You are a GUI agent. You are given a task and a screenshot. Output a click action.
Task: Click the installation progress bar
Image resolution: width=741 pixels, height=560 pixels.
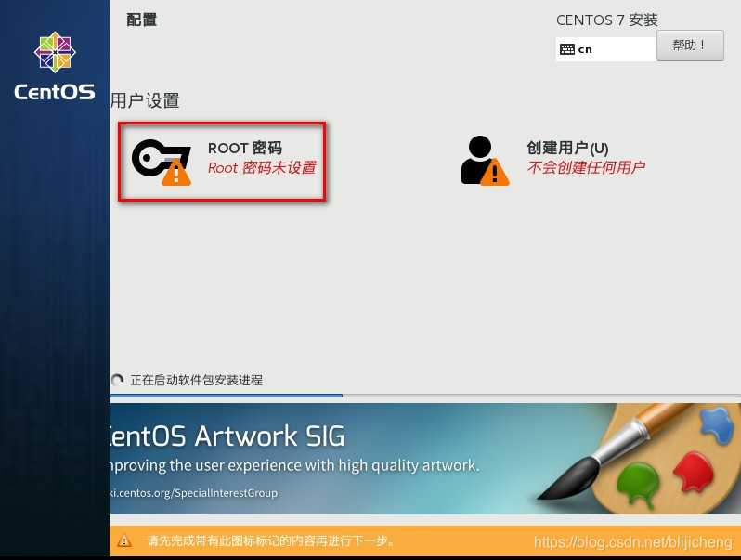tap(425, 396)
